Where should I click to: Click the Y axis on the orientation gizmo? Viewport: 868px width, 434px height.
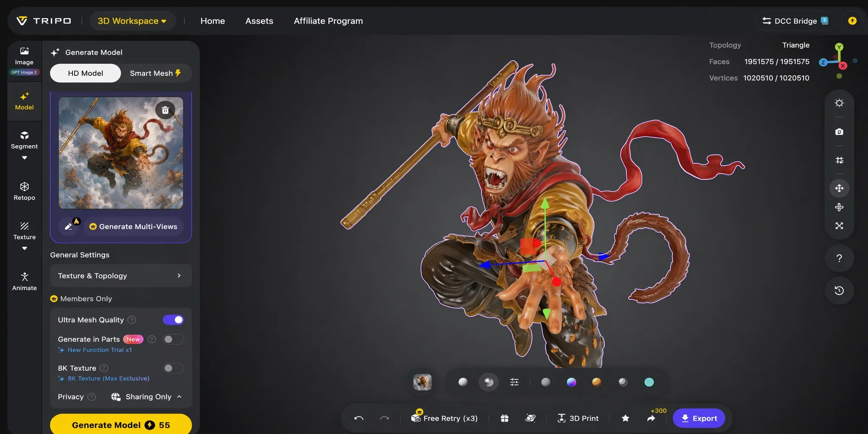point(839,47)
